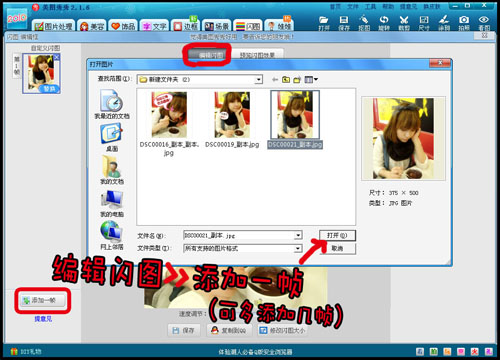Switch to the 边框 frames tab
This screenshot has width=500, height=360.
point(185,26)
